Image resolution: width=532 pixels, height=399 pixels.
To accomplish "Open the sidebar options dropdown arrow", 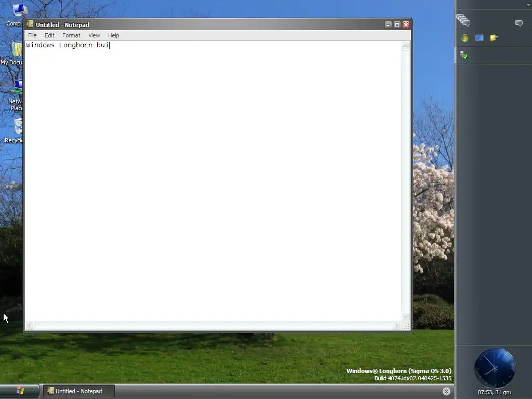I will pyautogui.click(x=528, y=4).
